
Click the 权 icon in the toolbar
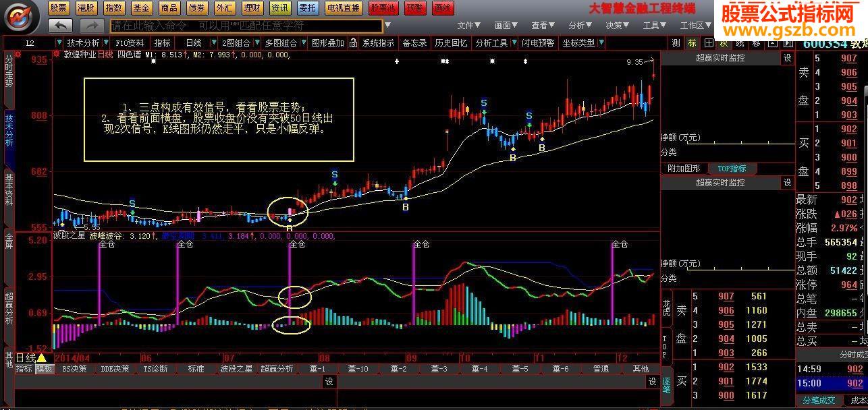pos(724,42)
